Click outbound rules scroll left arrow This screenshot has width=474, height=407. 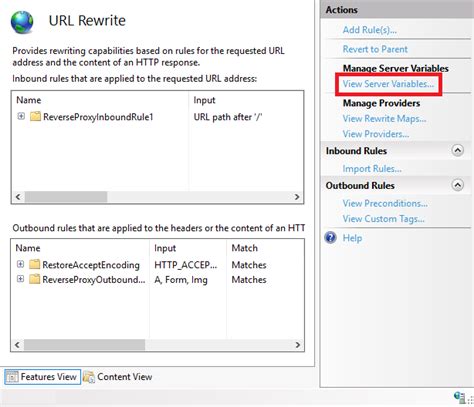(x=18, y=345)
